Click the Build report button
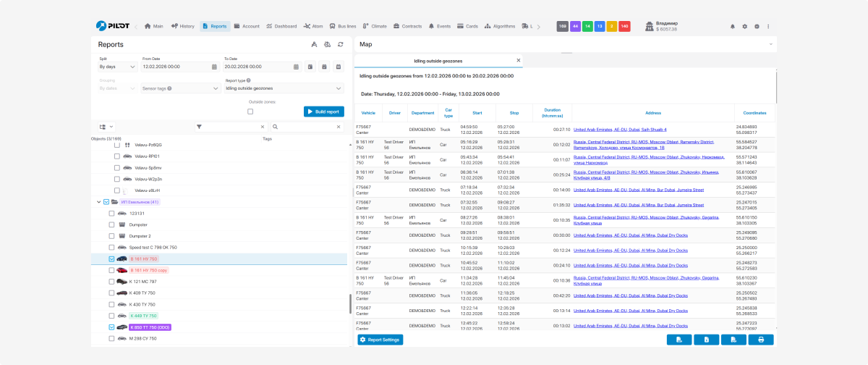868x365 pixels. (323, 112)
